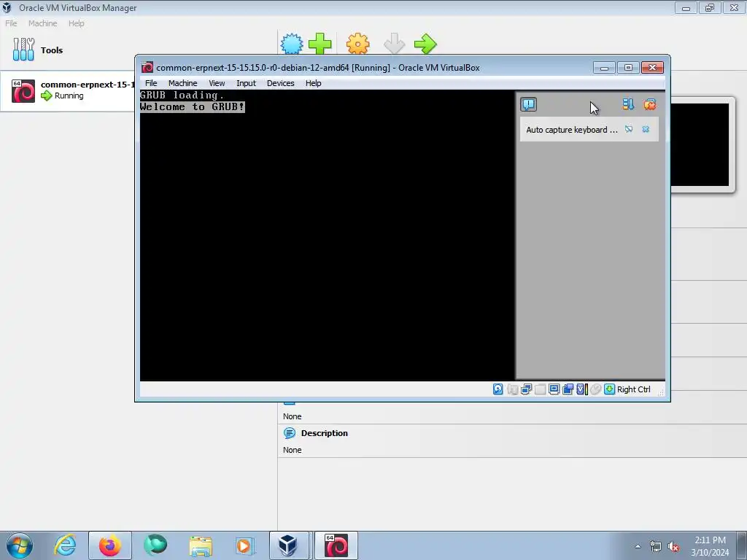Open the media player taskbar icon
The width and height of the screenshot is (747, 560).
(245, 545)
